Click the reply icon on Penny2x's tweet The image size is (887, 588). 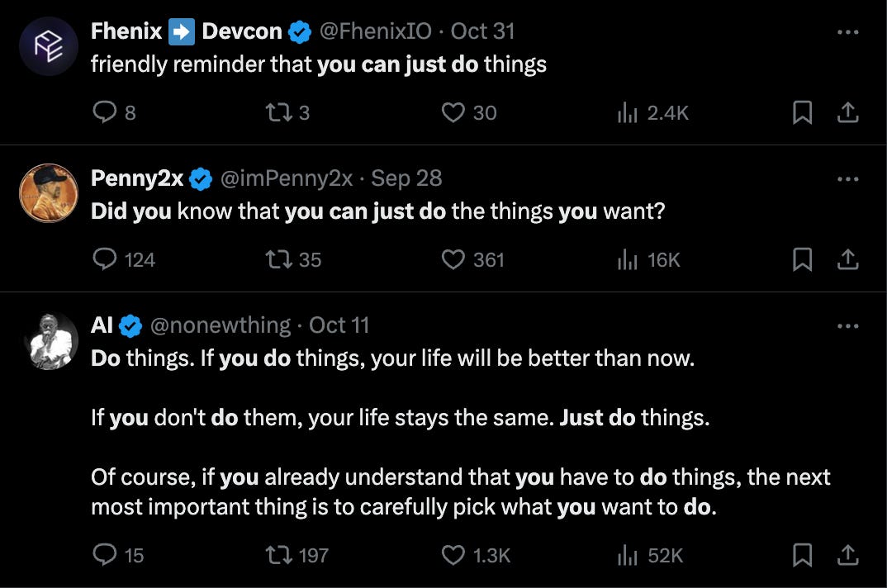point(104,259)
